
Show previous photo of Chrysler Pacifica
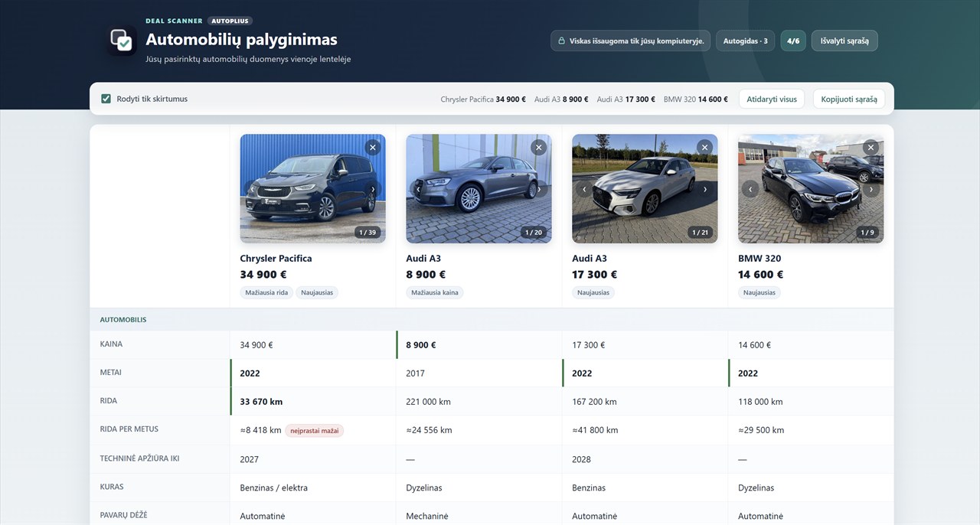coord(253,189)
